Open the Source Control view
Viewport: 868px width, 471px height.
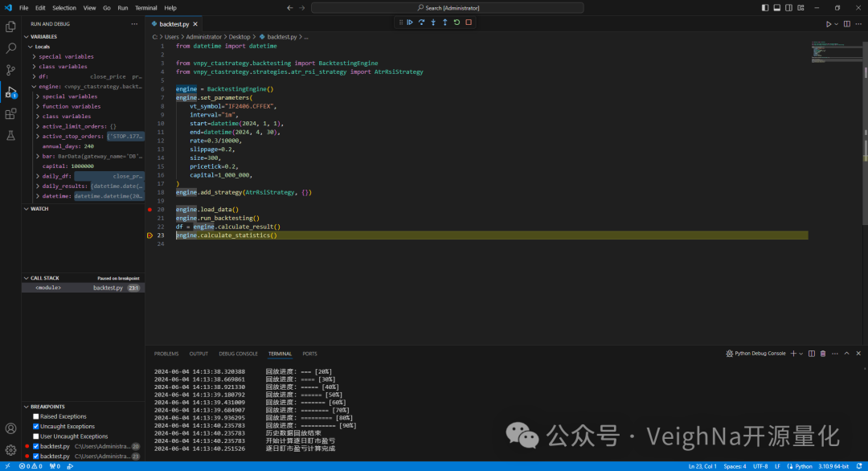pos(11,70)
